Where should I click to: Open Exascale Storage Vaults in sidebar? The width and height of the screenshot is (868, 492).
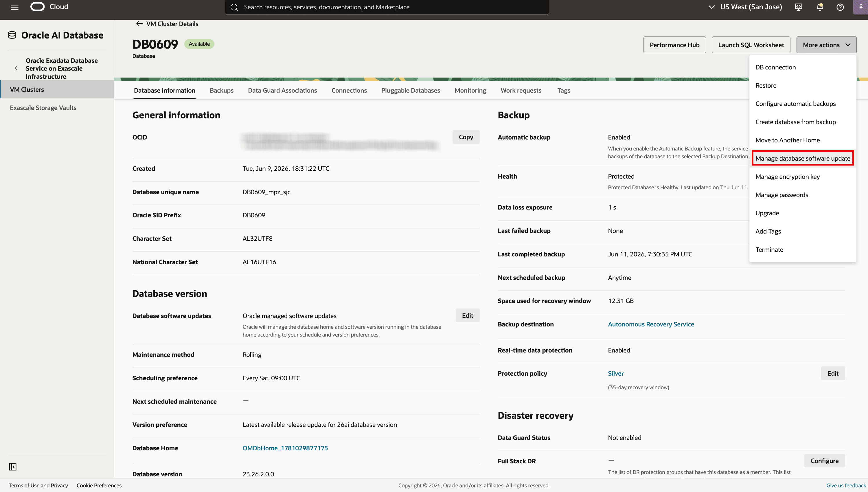[43, 108]
